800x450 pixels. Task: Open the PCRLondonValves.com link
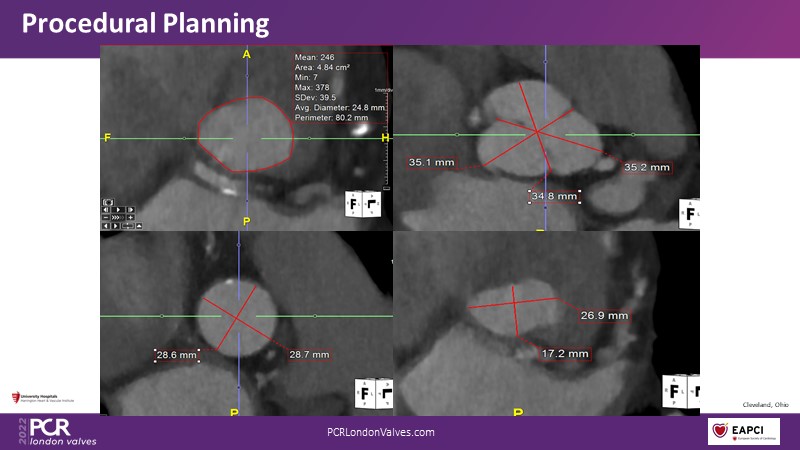click(x=381, y=432)
